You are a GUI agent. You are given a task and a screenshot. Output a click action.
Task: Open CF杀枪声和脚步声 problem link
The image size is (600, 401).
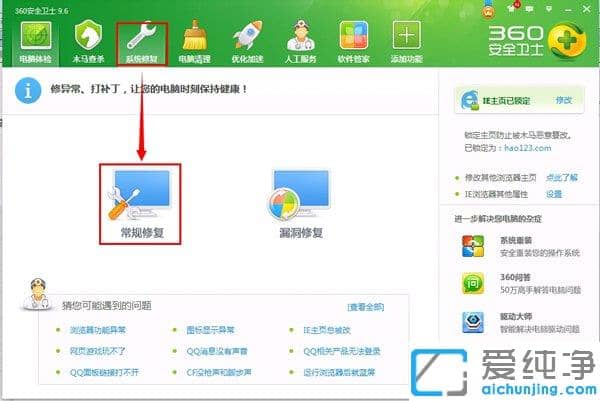tap(219, 372)
